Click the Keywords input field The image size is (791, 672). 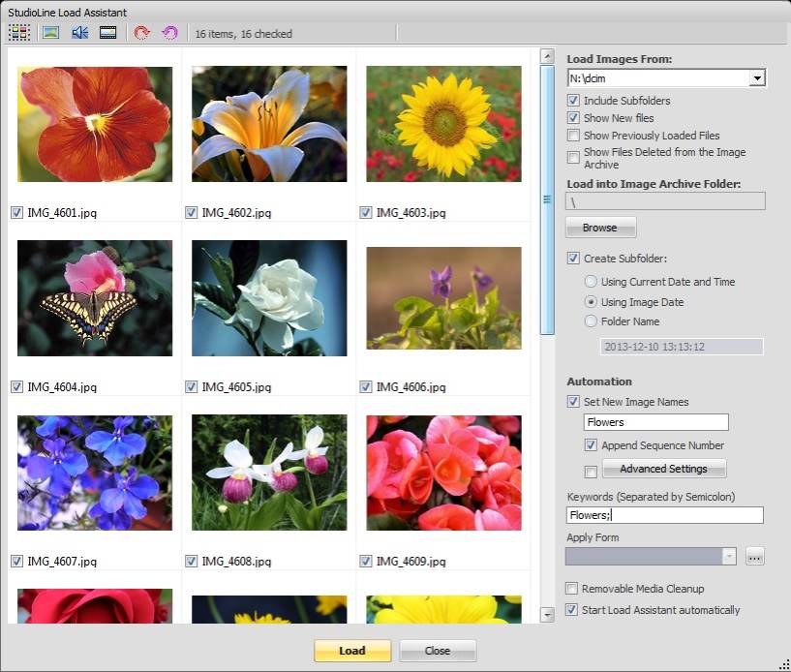point(664,515)
